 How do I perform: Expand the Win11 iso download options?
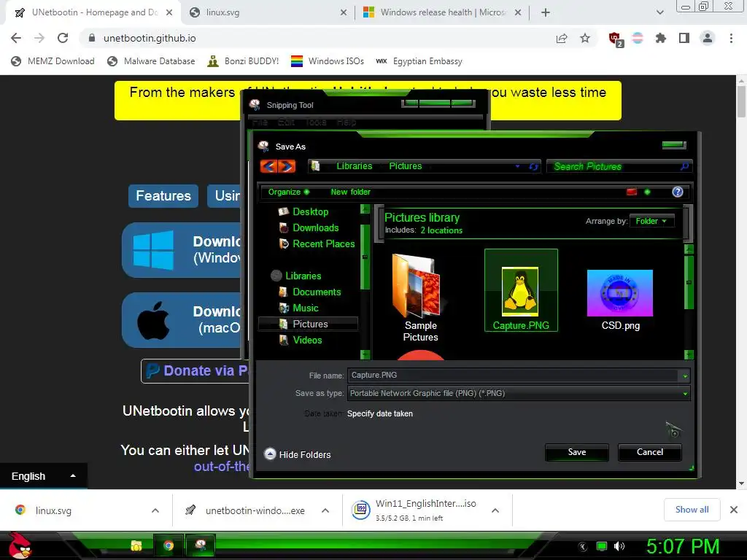(x=495, y=510)
